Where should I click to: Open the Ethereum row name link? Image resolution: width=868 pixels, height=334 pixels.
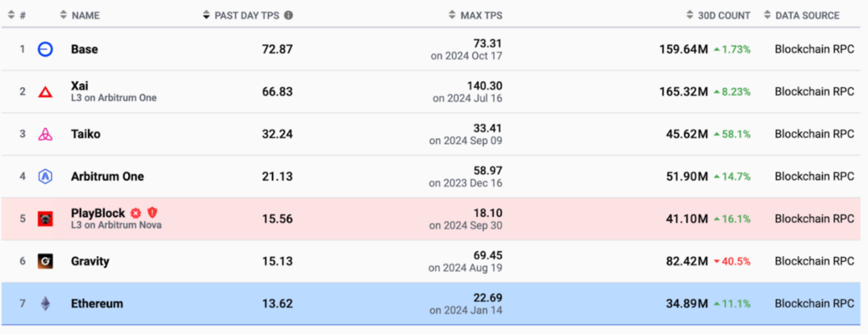pos(97,303)
